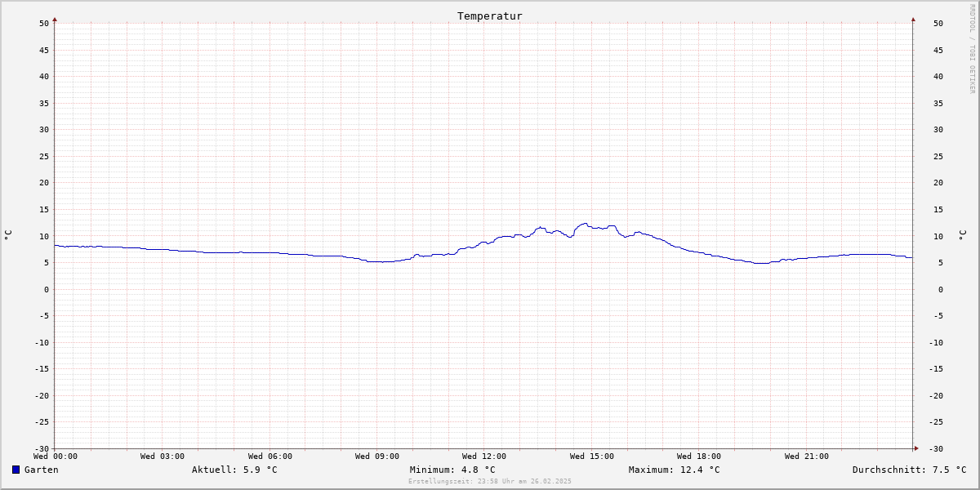
Task: Click the Minimum: 4.8 °C value
Action: (452, 470)
